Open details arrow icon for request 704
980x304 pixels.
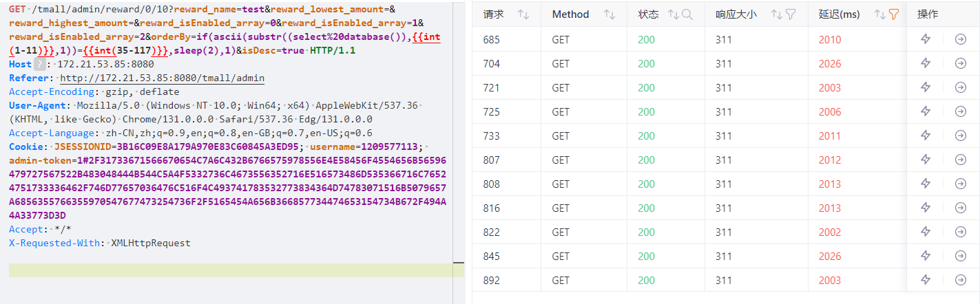(x=960, y=64)
